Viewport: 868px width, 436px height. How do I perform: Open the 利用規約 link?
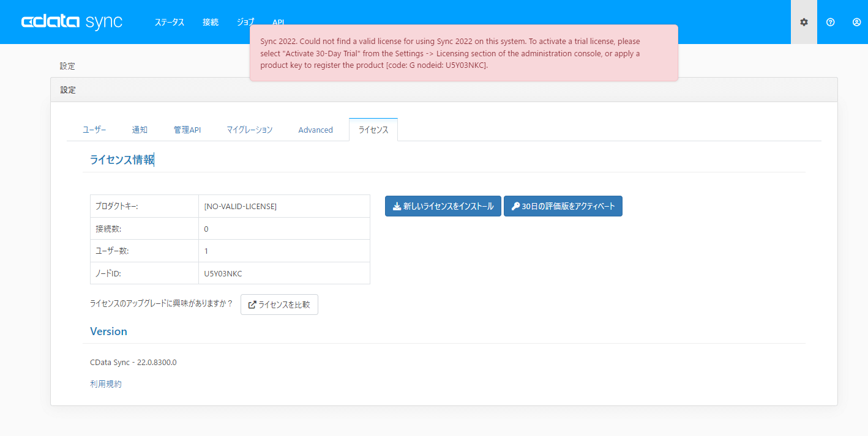[106, 384]
